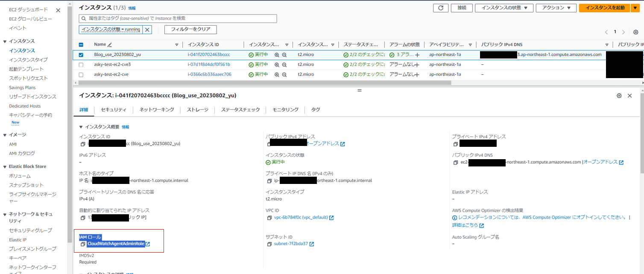This screenshot has width=644, height=274.
Task: Open the subnet-7f2bda37 link
Action: coord(294,244)
